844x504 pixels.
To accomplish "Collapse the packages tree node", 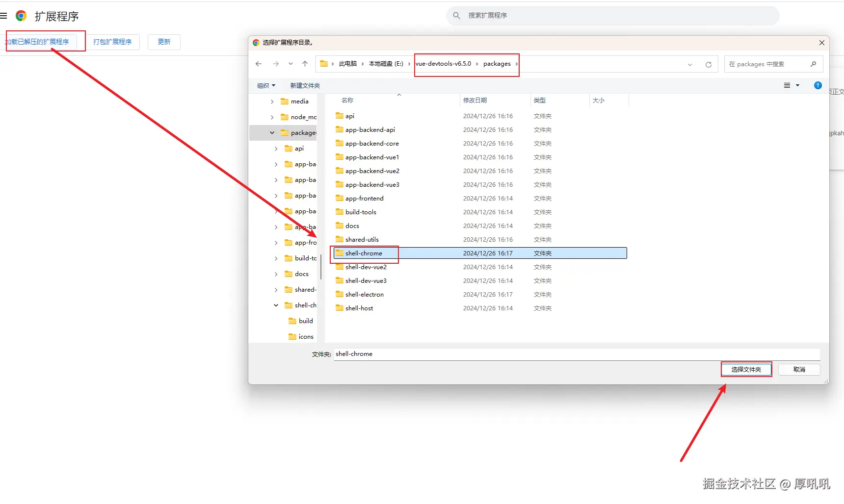I will [x=272, y=133].
